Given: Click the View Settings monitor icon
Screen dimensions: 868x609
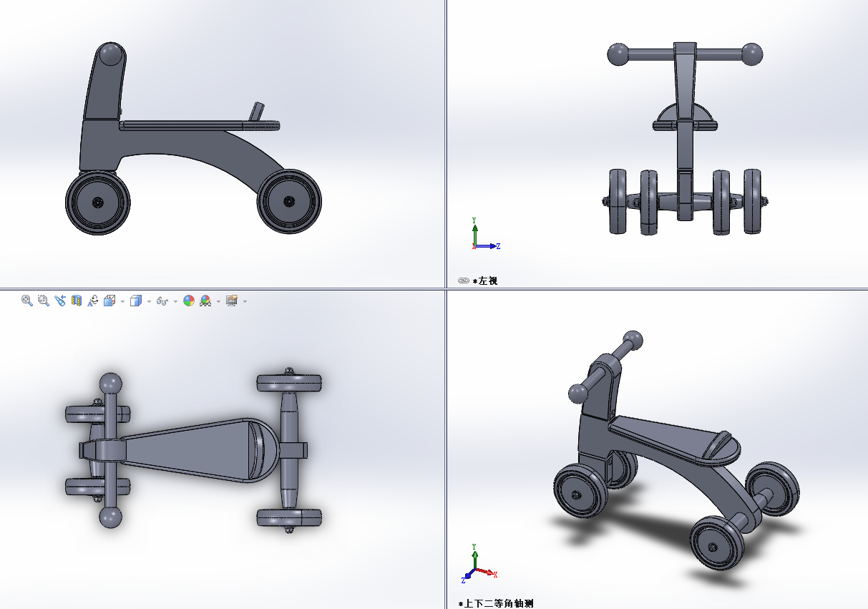Looking at the screenshot, I should [232, 301].
